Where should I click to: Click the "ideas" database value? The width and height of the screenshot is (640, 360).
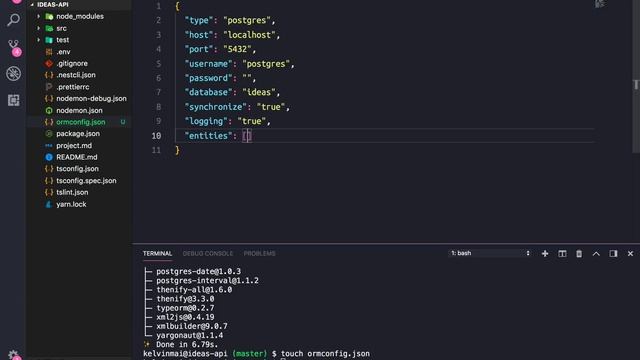[259, 92]
